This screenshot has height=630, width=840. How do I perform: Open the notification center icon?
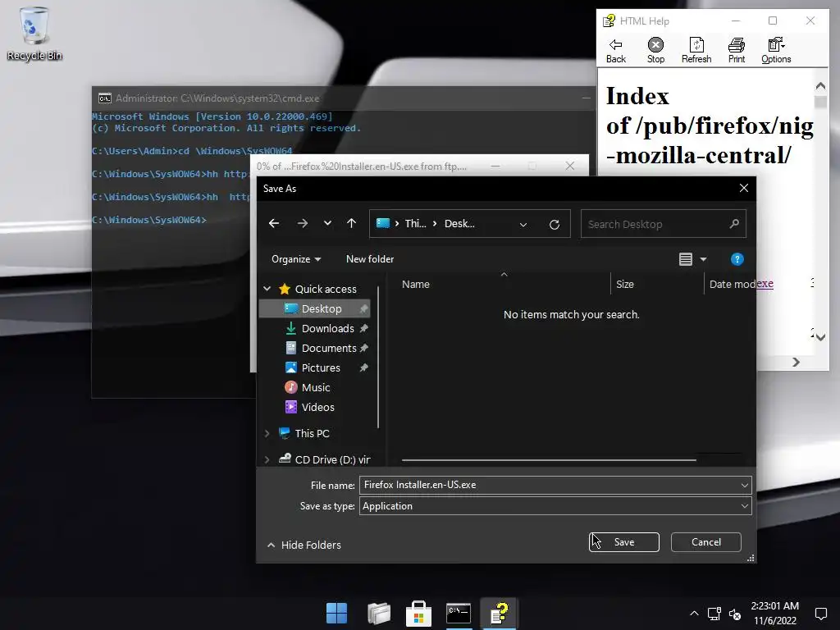pyautogui.click(x=820, y=614)
